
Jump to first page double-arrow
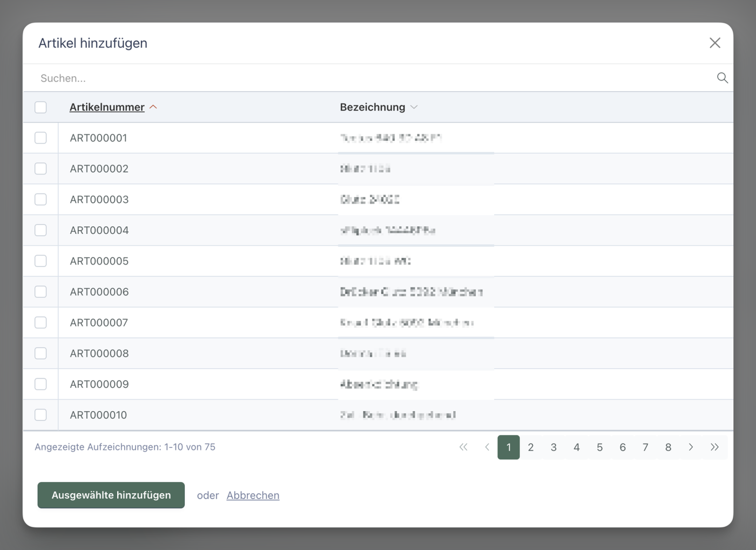pos(463,447)
